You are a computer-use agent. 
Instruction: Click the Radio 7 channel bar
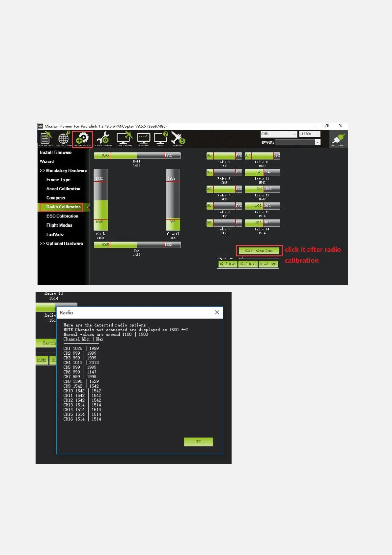pos(224,189)
